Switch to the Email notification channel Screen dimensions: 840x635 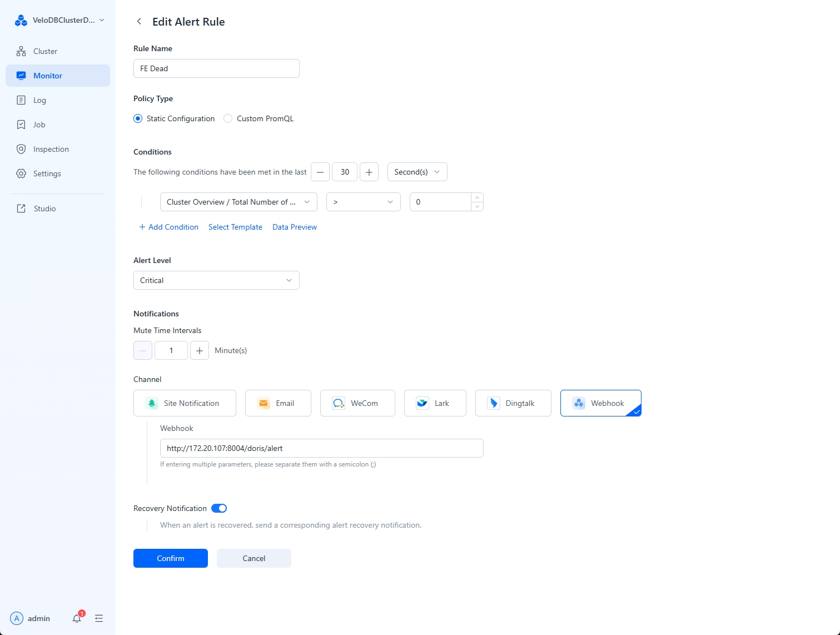coord(278,403)
